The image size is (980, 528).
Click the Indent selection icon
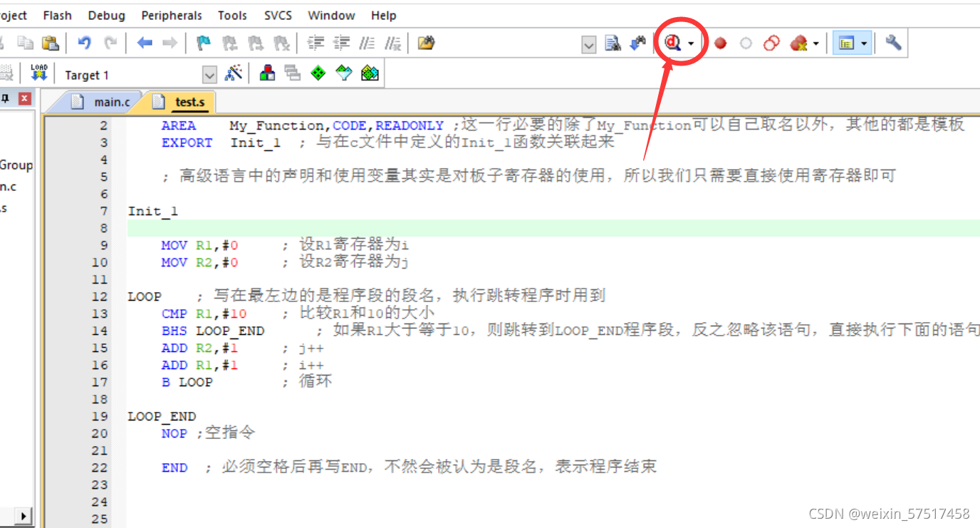coord(316,43)
